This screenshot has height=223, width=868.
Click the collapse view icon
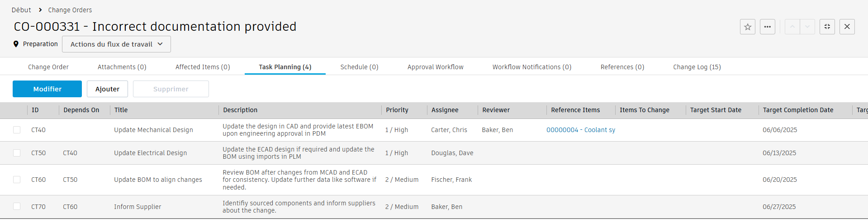coord(827,27)
